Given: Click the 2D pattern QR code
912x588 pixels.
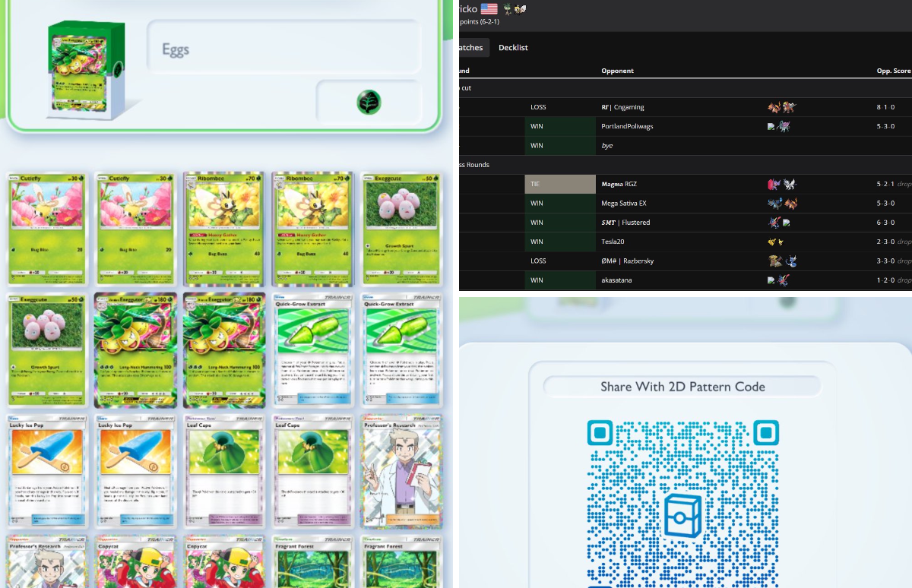Looking at the screenshot, I should 682,502.
